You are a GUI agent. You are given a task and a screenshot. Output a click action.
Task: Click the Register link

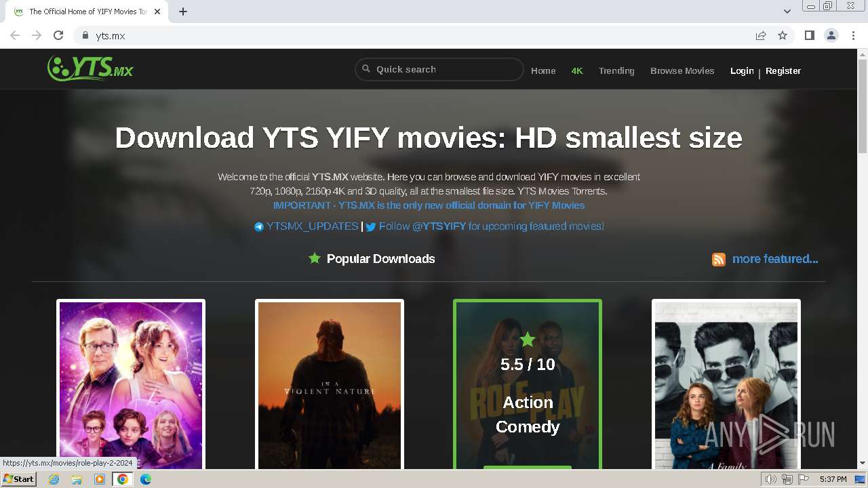[x=783, y=70]
